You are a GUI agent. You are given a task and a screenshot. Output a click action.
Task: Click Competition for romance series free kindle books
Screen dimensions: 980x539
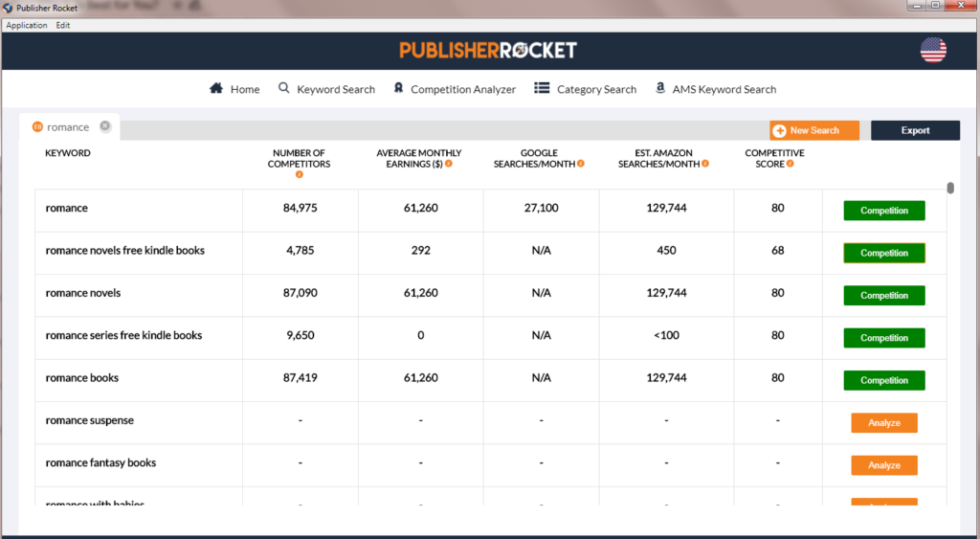coord(883,338)
